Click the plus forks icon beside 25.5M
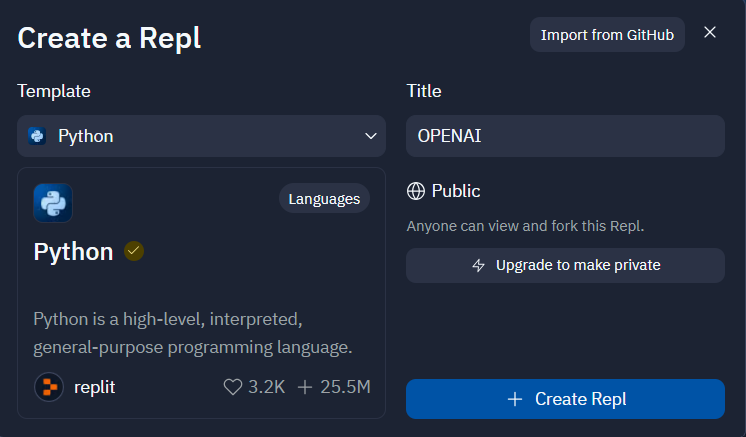The height and width of the screenshot is (437, 746). point(305,387)
